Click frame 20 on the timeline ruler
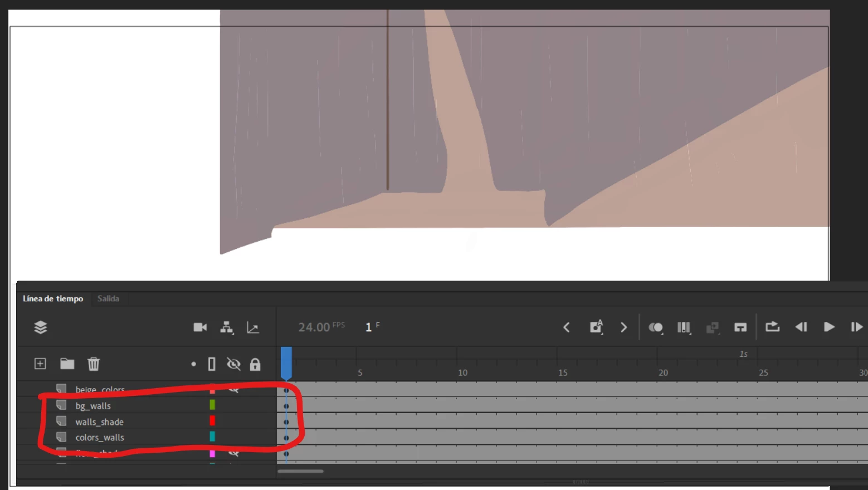This screenshot has width=868, height=490. [663, 372]
